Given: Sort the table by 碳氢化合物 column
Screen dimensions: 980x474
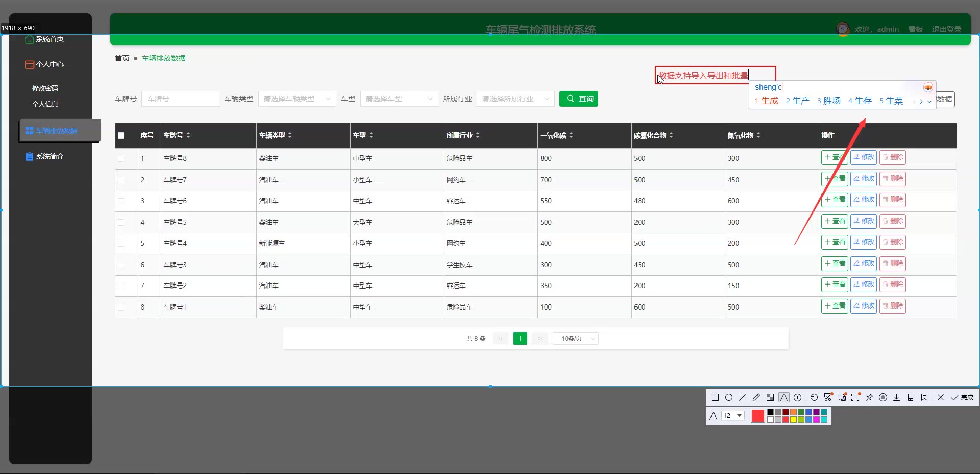Looking at the screenshot, I should point(671,135).
